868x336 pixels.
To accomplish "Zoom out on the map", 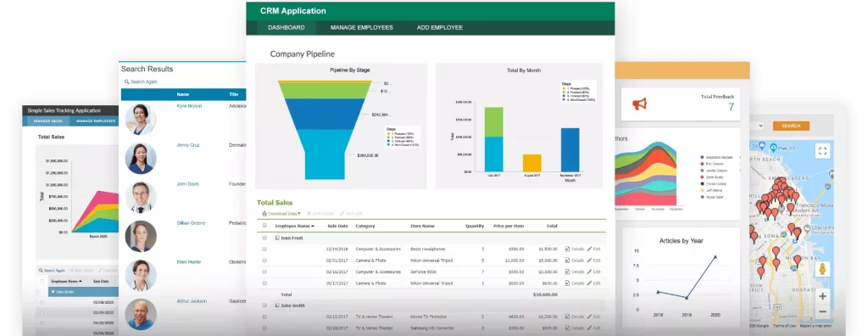I will (x=822, y=311).
